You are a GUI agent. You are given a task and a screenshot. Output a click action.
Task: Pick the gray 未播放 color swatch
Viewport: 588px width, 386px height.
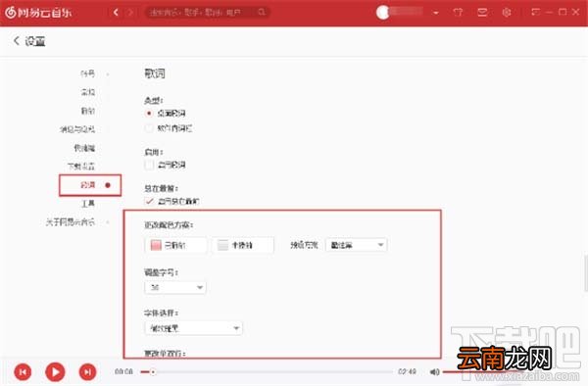pos(222,245)
